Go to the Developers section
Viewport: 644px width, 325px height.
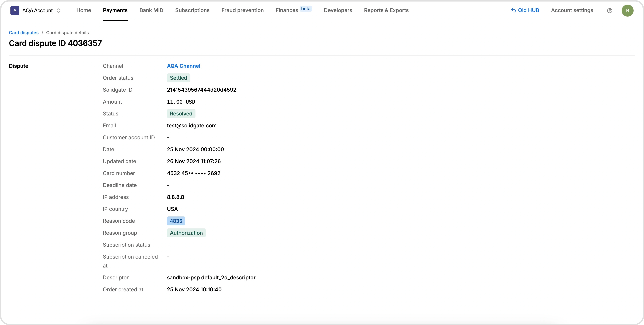click(338, 10)
